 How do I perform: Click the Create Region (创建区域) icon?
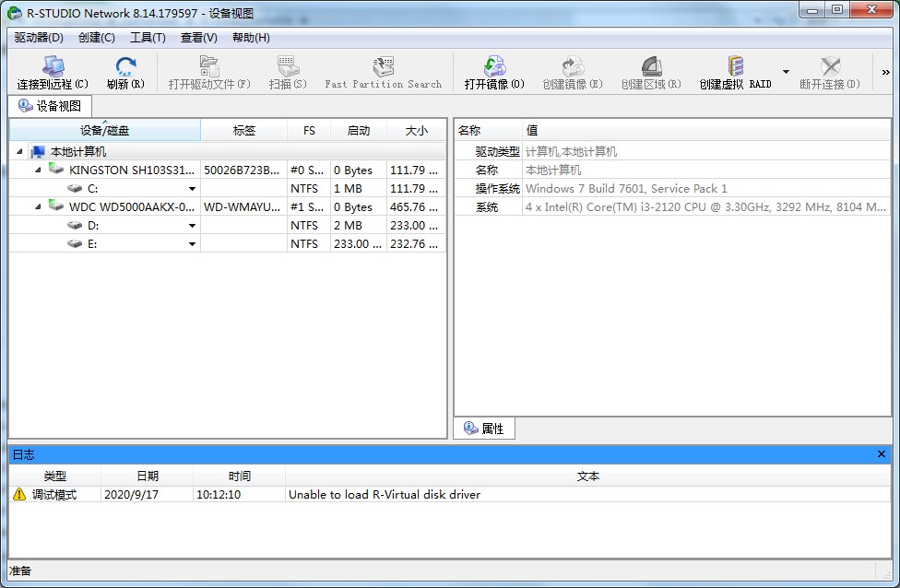coord(651,66)
